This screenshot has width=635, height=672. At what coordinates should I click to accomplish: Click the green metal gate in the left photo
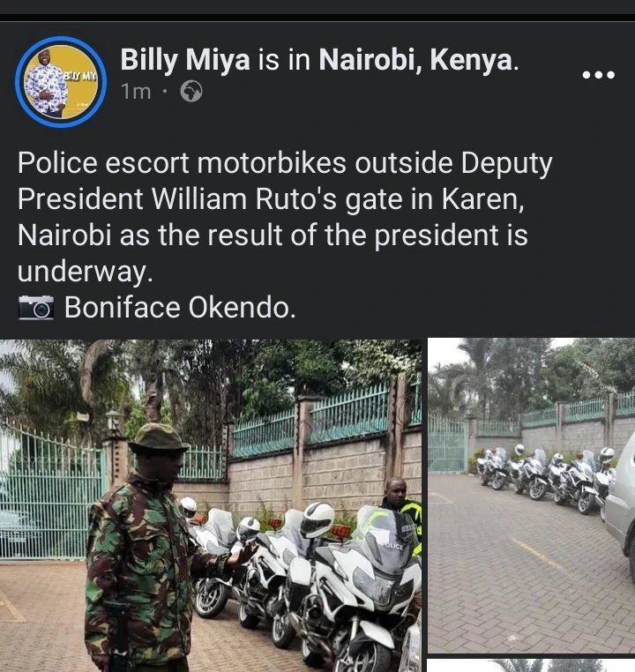[51, 493]
